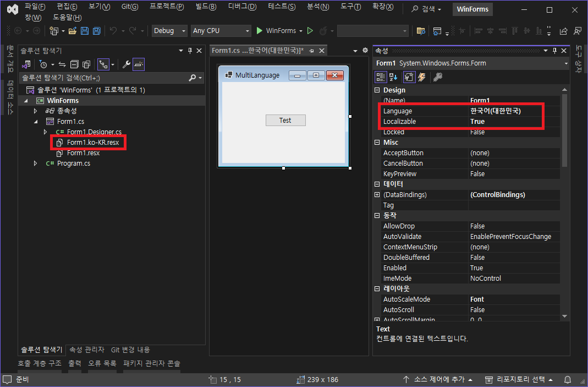Image resolution: width=588 pixels, height=387 pixels.
Task: Open the 편집(E) menu
Action: click(67, 7)
